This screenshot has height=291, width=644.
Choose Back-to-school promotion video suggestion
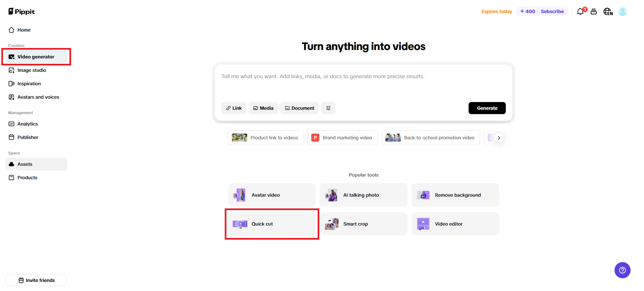click(431, 138)
